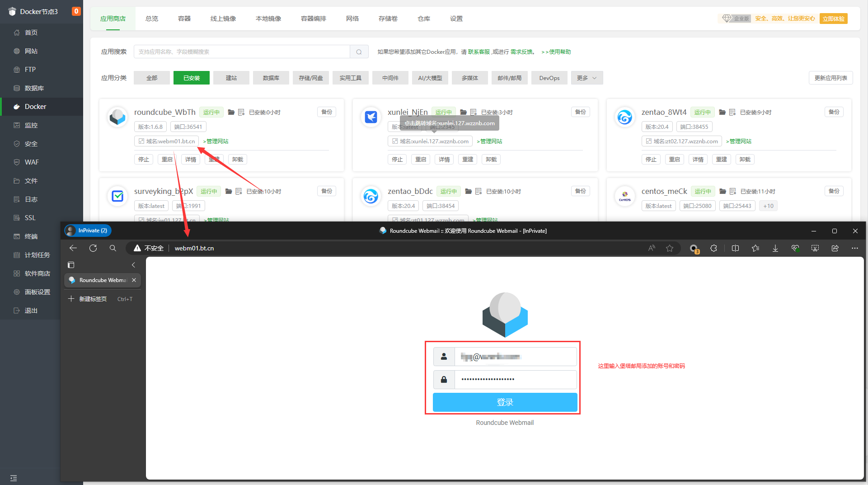Toggle the browser vertical tabs panel icon

[x=71, y=265]
